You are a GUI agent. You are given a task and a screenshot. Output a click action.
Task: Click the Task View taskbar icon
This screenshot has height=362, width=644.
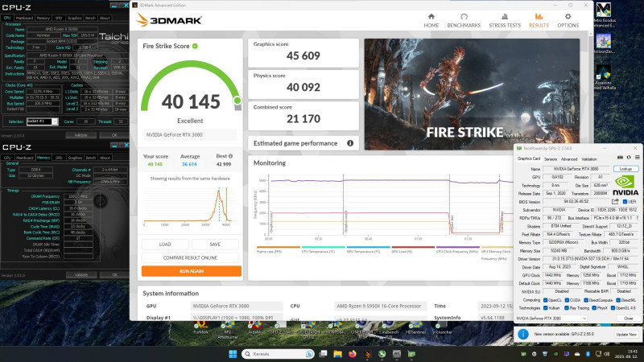coord(324,354)
